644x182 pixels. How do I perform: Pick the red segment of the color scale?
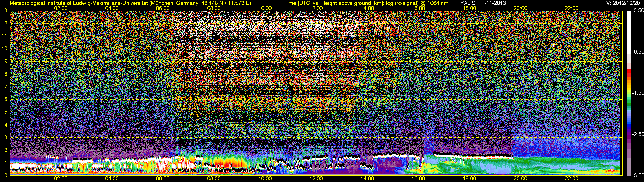(x=629, y=72)
